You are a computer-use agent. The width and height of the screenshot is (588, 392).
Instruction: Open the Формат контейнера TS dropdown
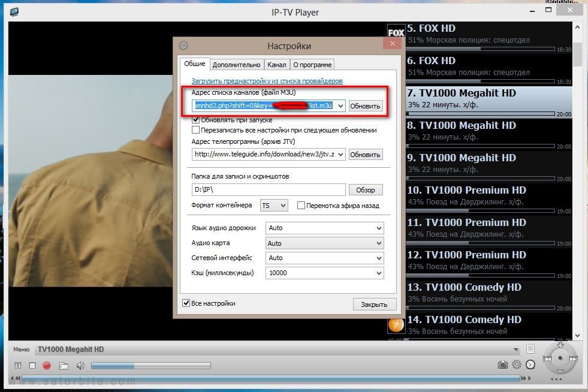point(274,206)
